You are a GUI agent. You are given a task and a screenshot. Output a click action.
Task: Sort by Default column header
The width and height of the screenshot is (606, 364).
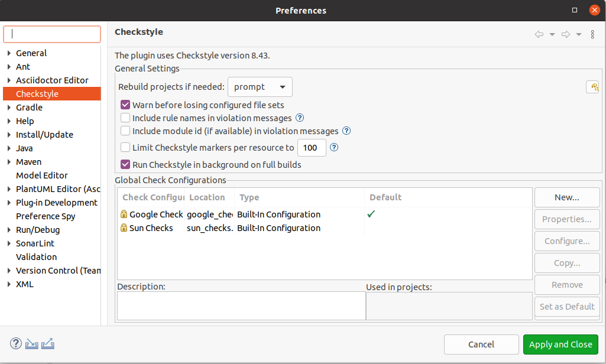(x=448, y=197)
